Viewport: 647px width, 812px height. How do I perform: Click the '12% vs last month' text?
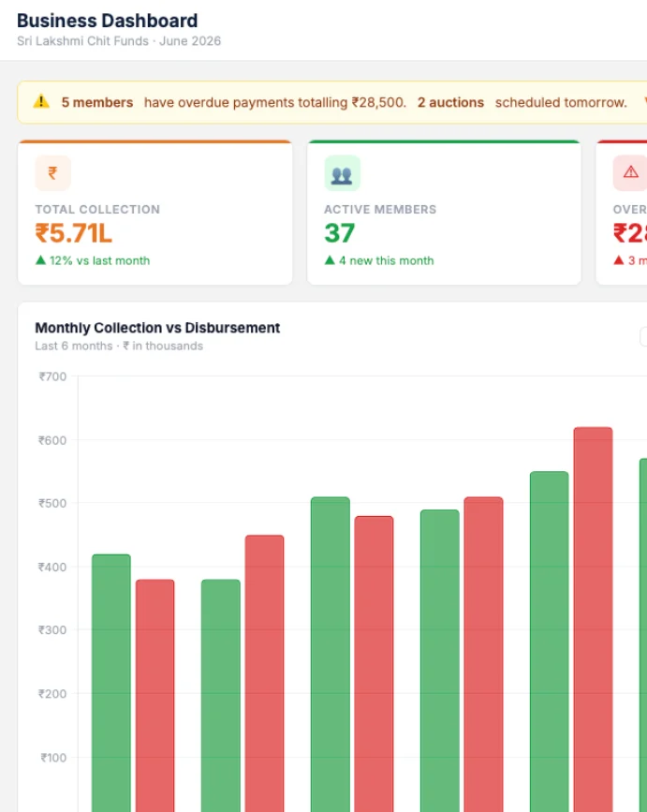tap(100, 260)
